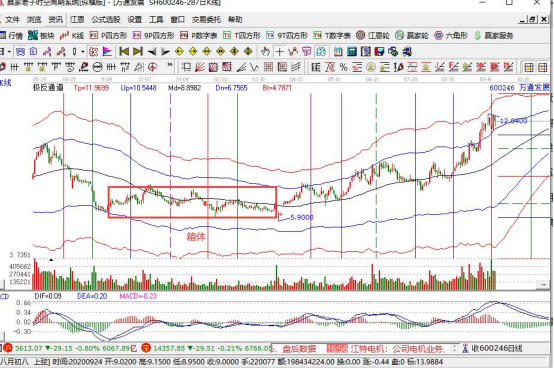The width and height of the screenshot is (554, 369).
Task: Click the Up=10.5448 value
Action: [138, 87]
